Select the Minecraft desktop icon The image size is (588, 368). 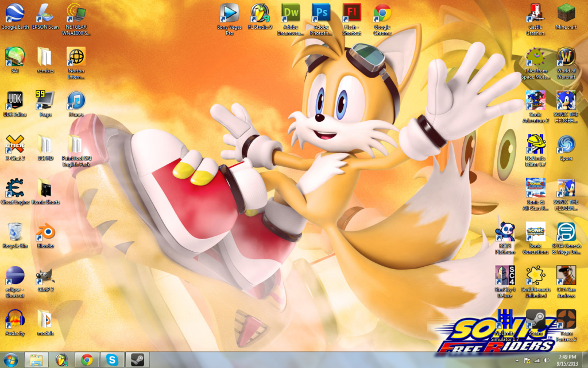tap(566, 17)
